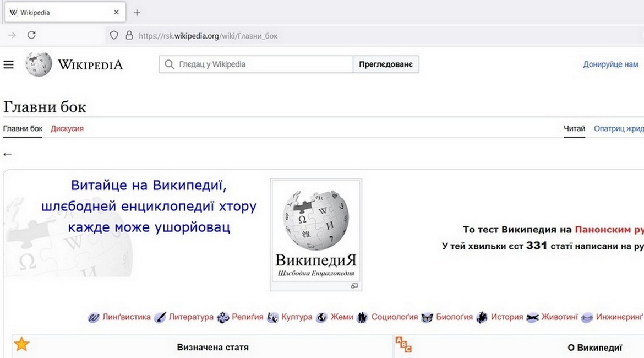The width and height of the screenshot is (644, 358).
Task: Click the browser address bar URL
Action: (208, 36)
